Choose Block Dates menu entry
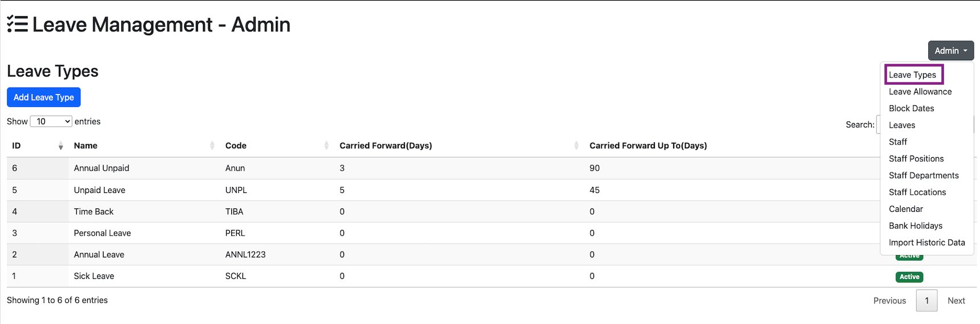The image size is (980, 324). click(x=911, y=108)
